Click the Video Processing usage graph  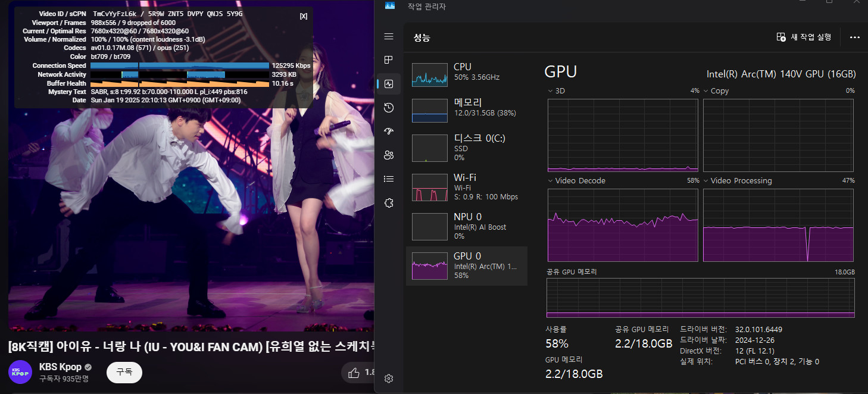[778, 225]
